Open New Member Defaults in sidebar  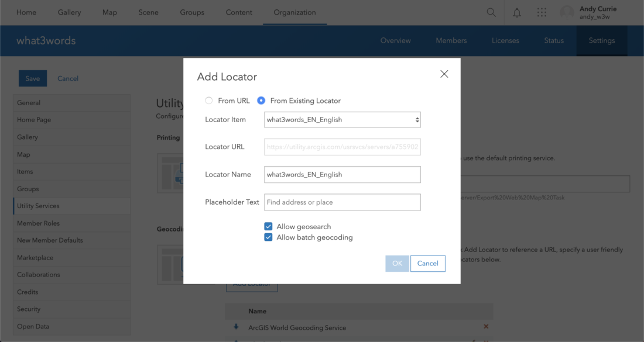coord(72,240)
